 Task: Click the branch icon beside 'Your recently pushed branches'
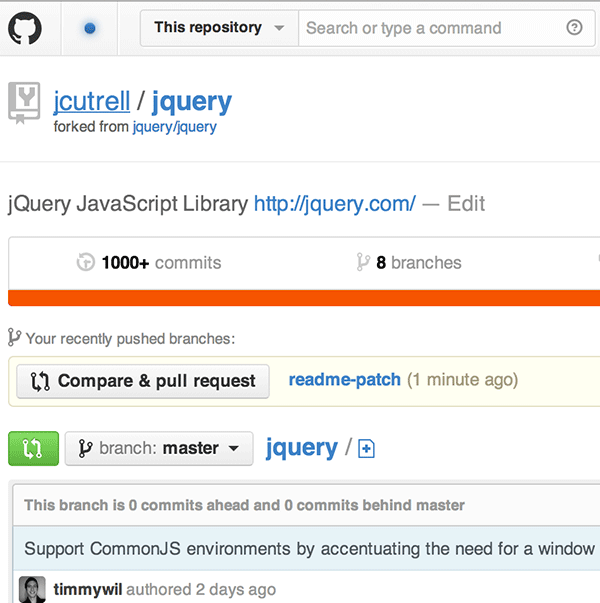click(15, 337)
